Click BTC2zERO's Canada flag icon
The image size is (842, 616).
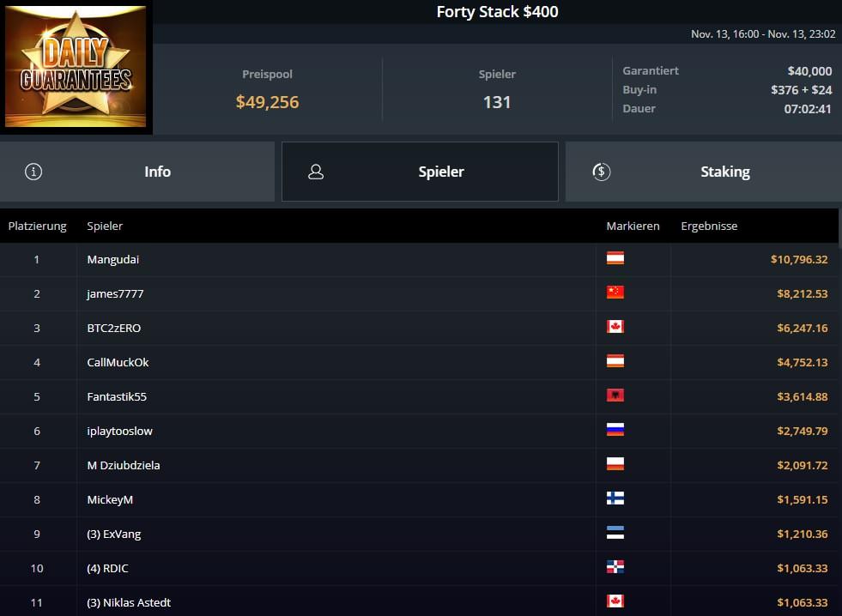pyautogui.click(x=615, y=327)
